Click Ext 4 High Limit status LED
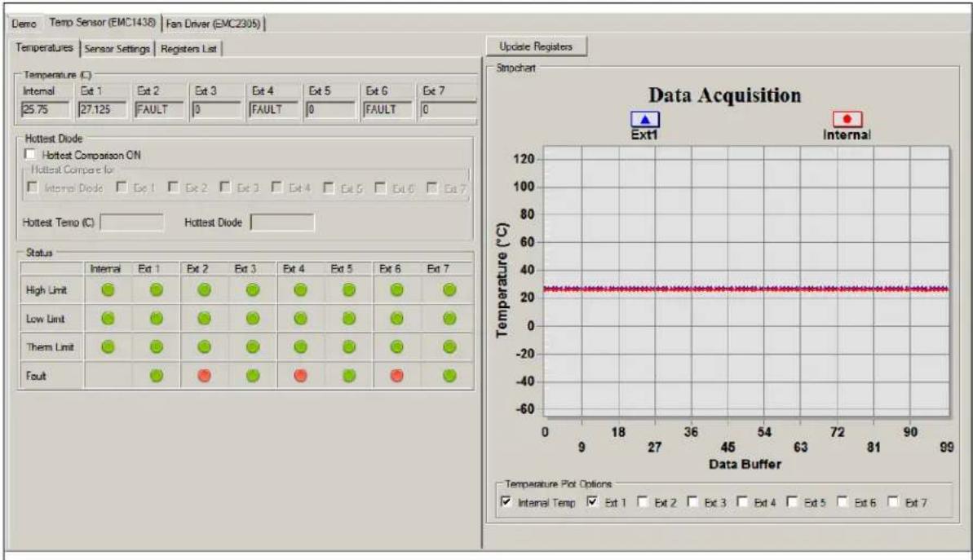The width and height of the screenshot is (973, 560). coord(300,289)
